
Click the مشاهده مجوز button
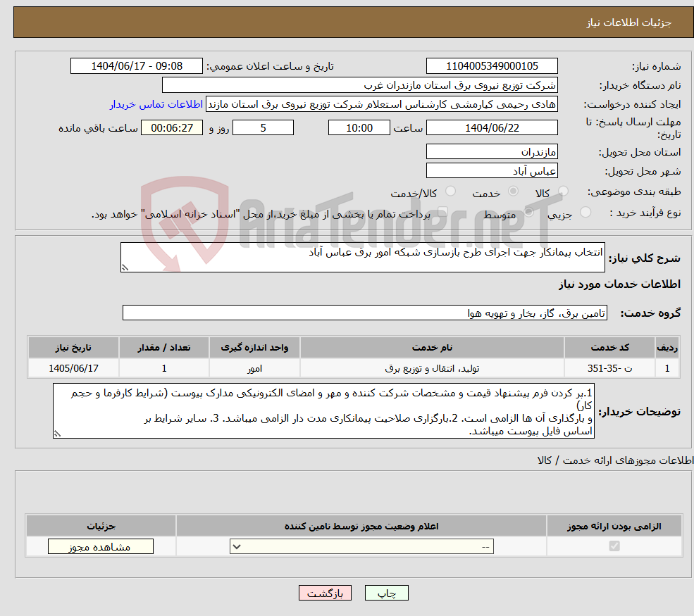point(99,546)
